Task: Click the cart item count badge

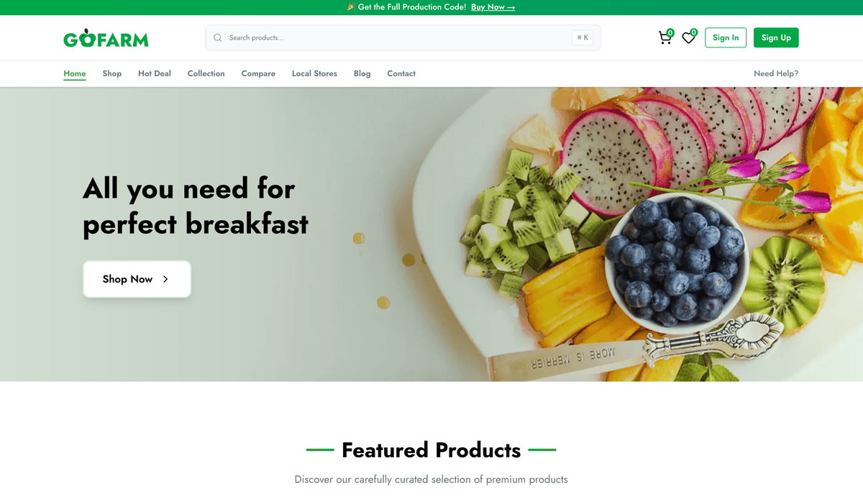Action: pos(670,32)
